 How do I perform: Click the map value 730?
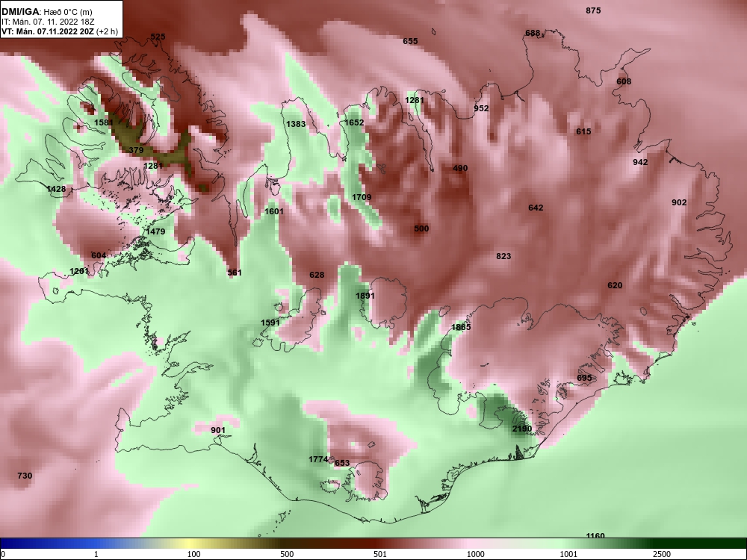[x=25, y=476]
